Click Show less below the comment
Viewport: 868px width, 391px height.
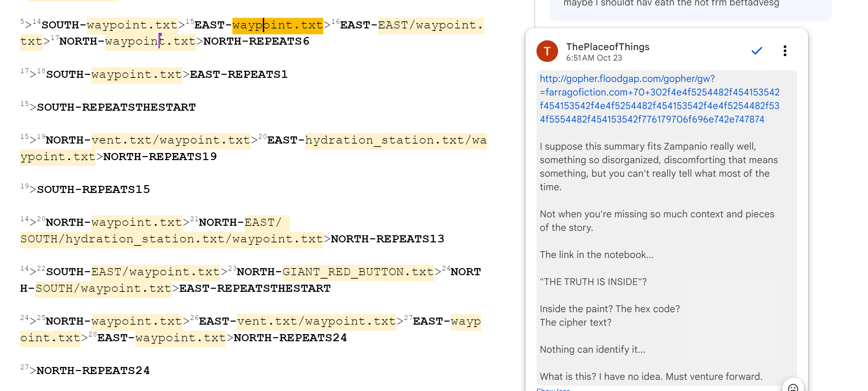(553, 389)
